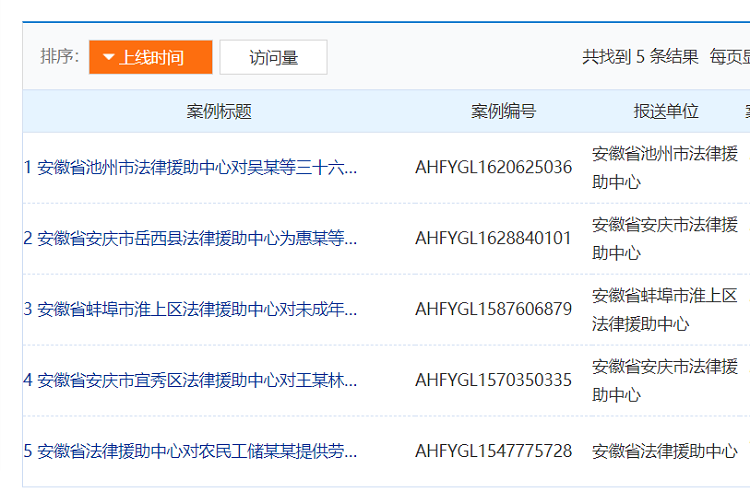Screen dimensions: 750x492
Task: Sort results by 访问量
Action: click(274, 57)
